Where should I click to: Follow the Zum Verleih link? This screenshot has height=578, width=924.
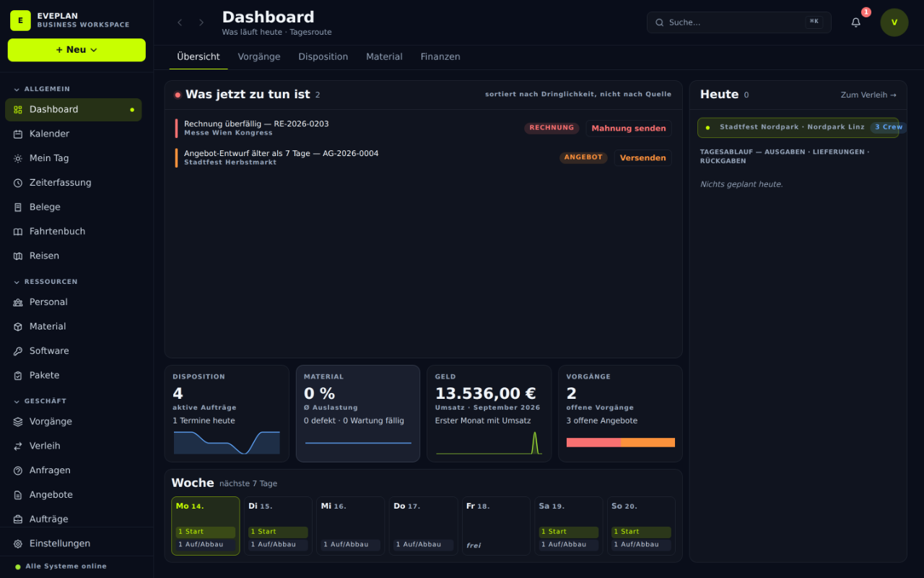tap(868, 95)
